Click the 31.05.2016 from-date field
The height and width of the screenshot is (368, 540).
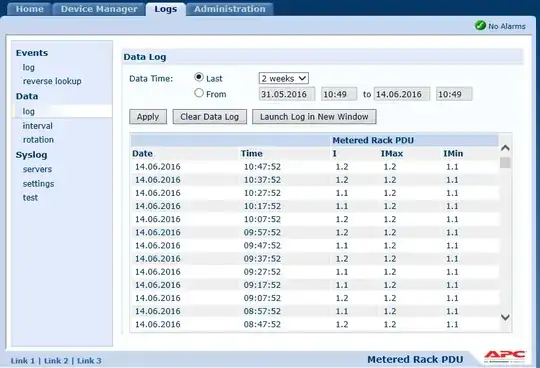click(x=287, y=94)
